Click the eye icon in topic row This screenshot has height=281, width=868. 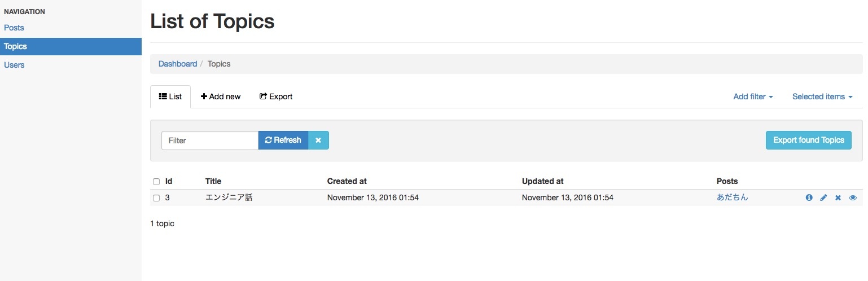[853, 197]
